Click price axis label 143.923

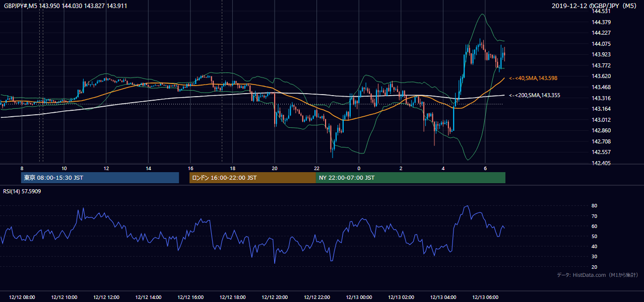tap(602, 54)
